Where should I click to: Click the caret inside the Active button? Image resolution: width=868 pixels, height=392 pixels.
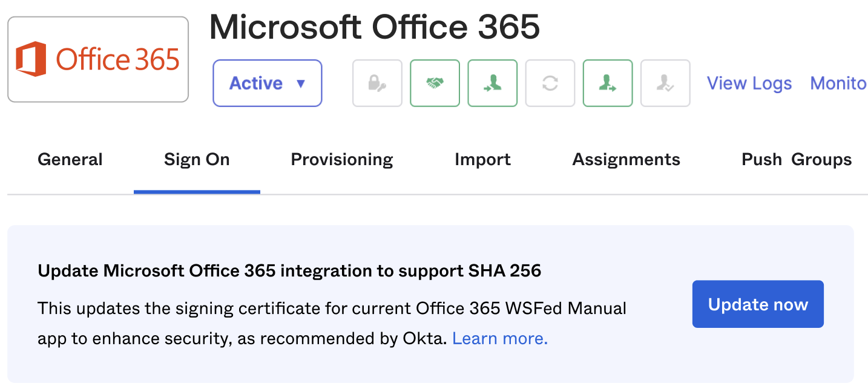pos(301,84)
